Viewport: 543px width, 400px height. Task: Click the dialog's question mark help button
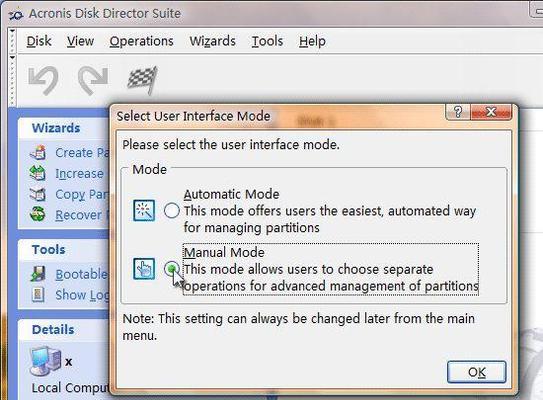coord(458,112)
